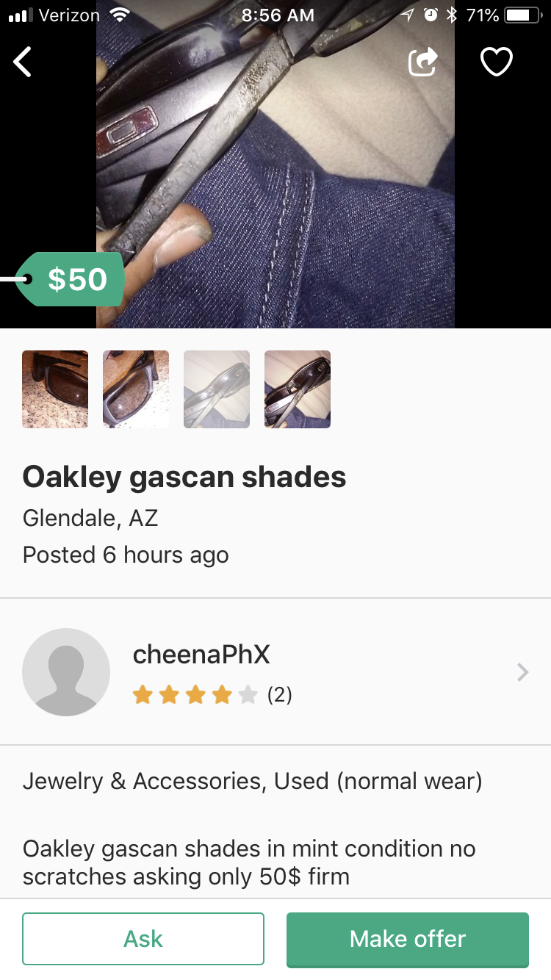
Task: Toggle the heart favorite icon
Action: tap(496, 62)
